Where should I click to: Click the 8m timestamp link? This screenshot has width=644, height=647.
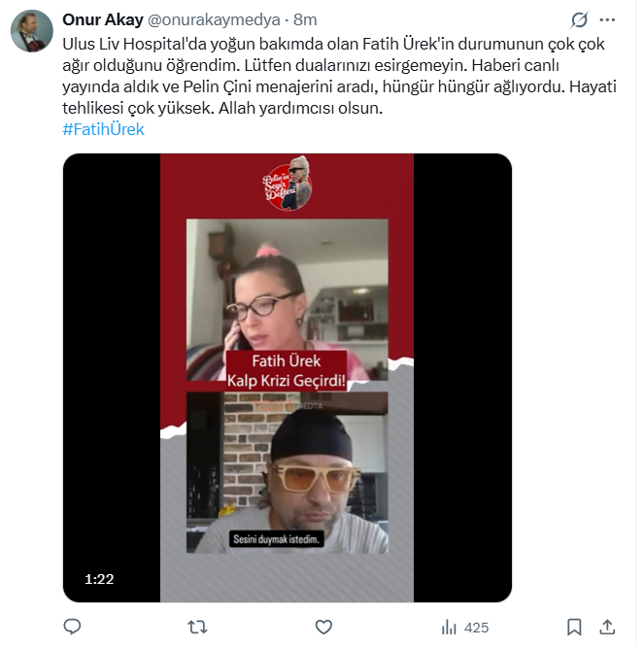coord(305,19)
